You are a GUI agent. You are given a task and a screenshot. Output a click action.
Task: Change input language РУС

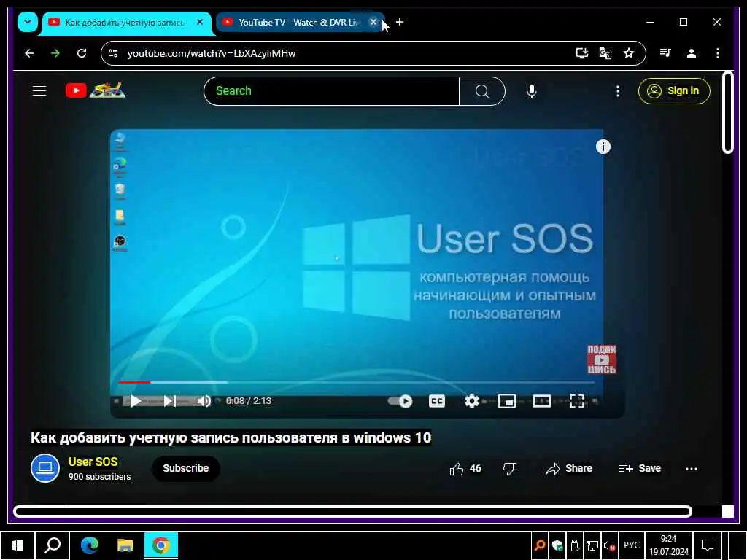[x=631, y=545]
